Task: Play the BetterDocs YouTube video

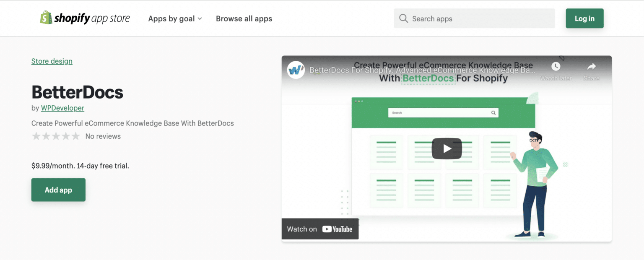Action: pos(447,148)
